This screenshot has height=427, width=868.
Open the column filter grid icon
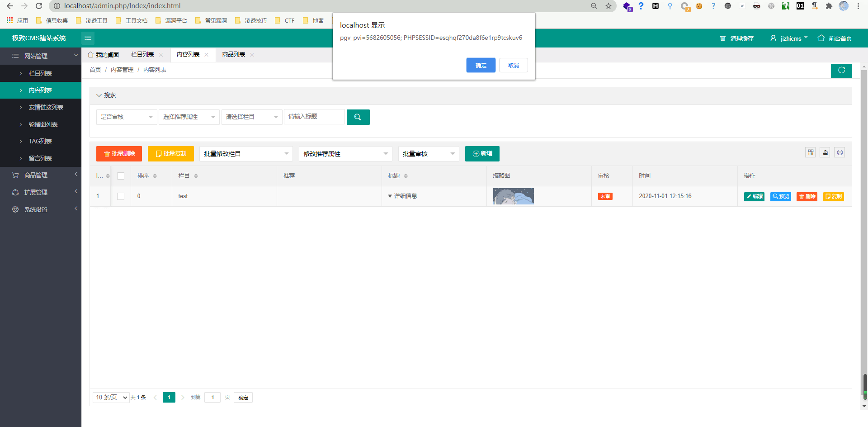(811, 152)
